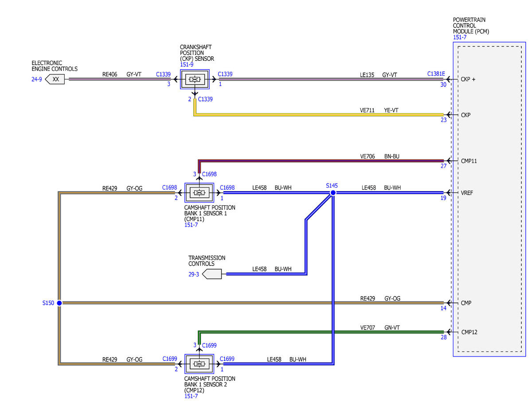Select the VE707 GN-VT wire label
The height and width of the screenshot is (411, 532).
point(380,328)
